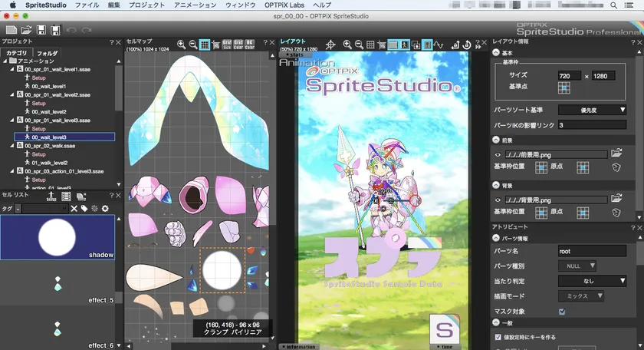Toggle the 値設定時にキーを作る checkbox
This screenshot has width=644, height=350.
pos(498,336)
